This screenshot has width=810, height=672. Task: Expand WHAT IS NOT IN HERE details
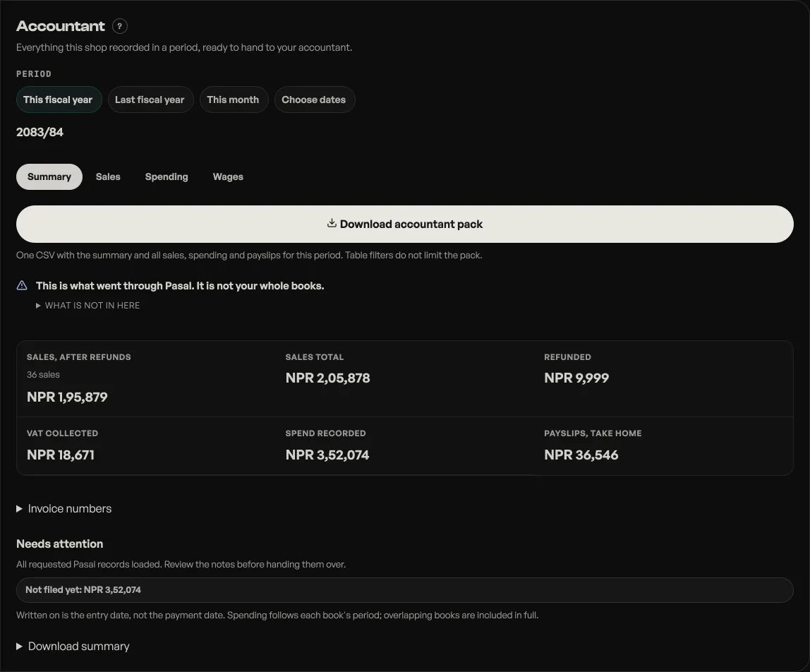pos(87,306)
